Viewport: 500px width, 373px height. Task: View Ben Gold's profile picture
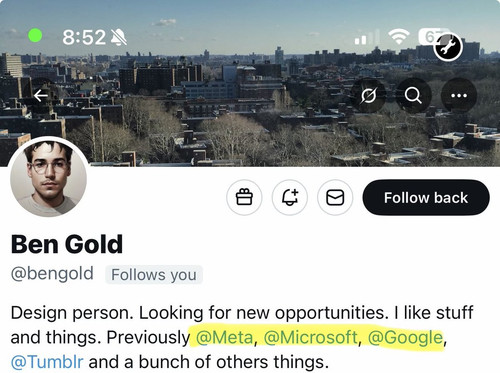pos(49,177)
